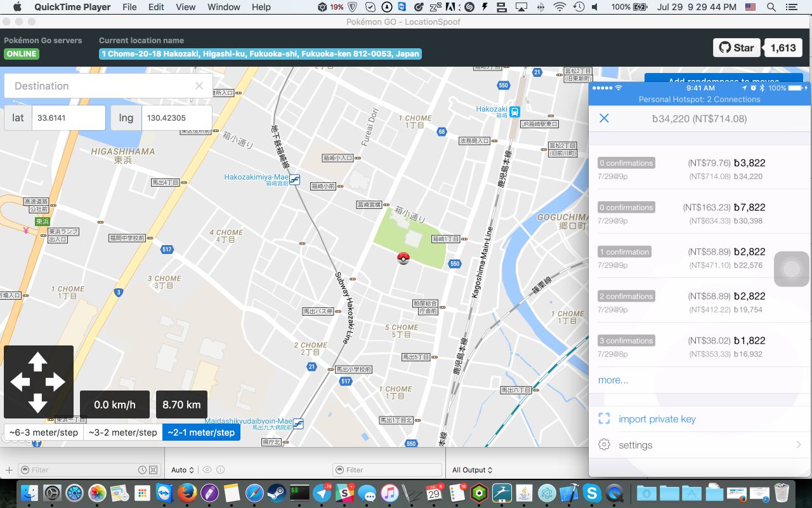The image size is (812, 508).
Task: Open the File menu
Action: [129, 7]
